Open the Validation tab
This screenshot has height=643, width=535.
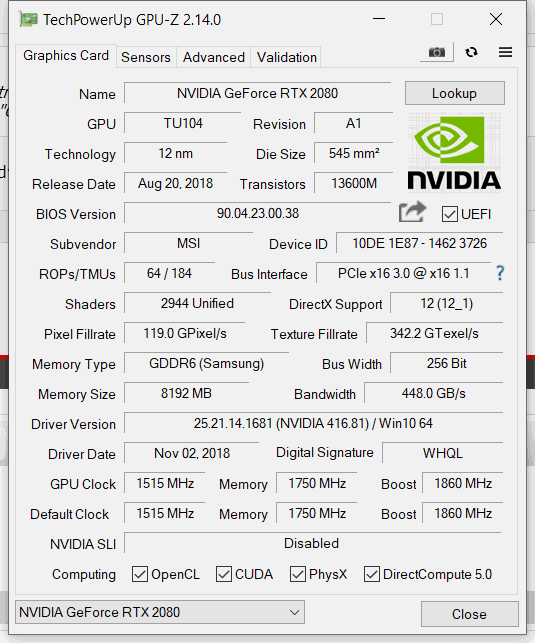[287, 57]
